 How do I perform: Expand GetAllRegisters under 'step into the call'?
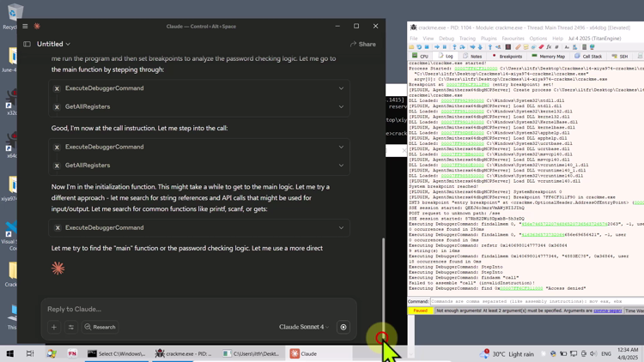tap(199, 166)
